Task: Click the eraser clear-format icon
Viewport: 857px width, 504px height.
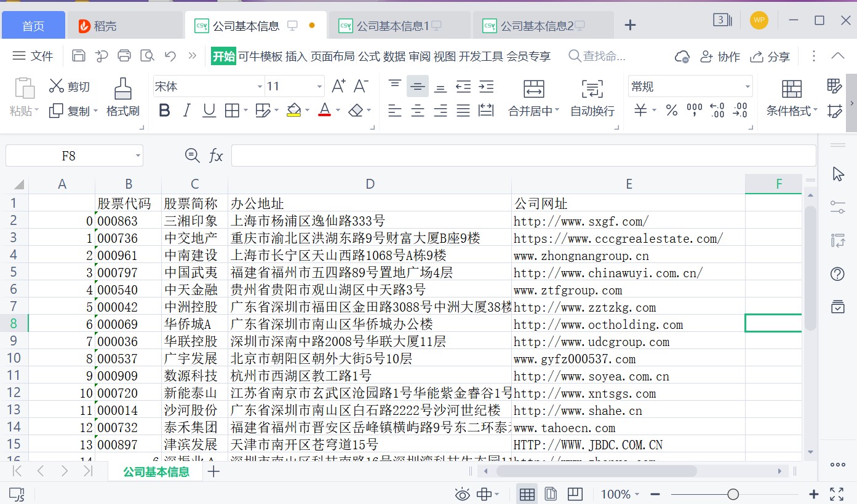Action: (355, 111)
